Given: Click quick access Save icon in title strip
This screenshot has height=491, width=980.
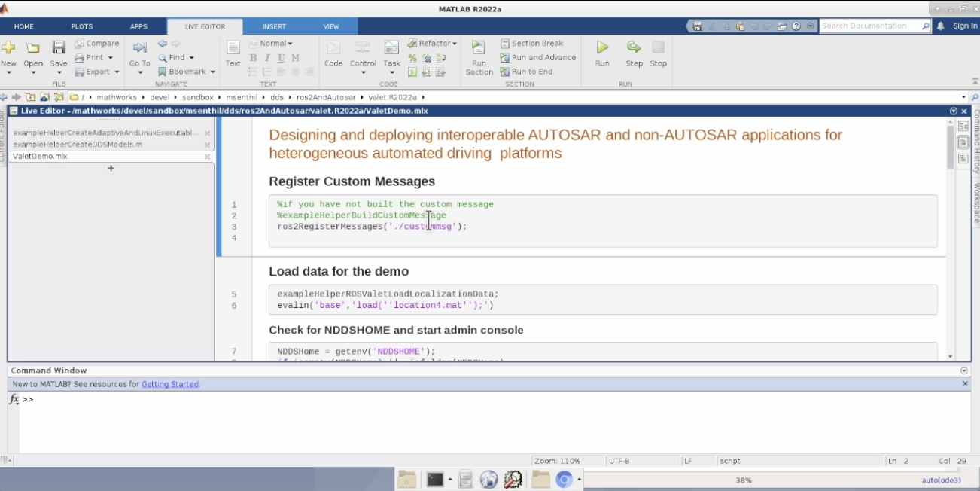Looking at the screenshot, I should (x=697, y=26).
